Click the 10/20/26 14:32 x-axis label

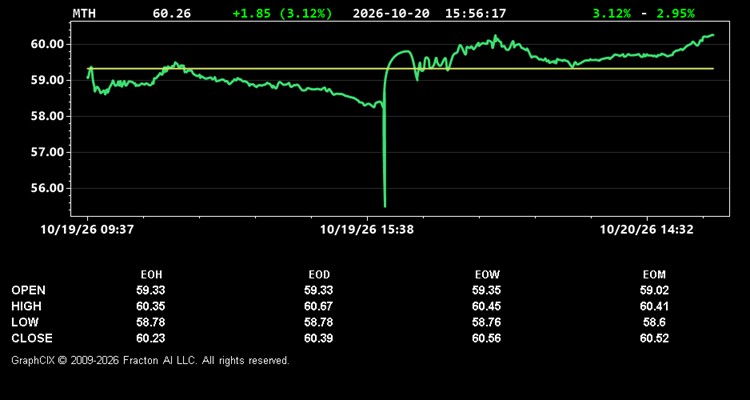point(647,230)
